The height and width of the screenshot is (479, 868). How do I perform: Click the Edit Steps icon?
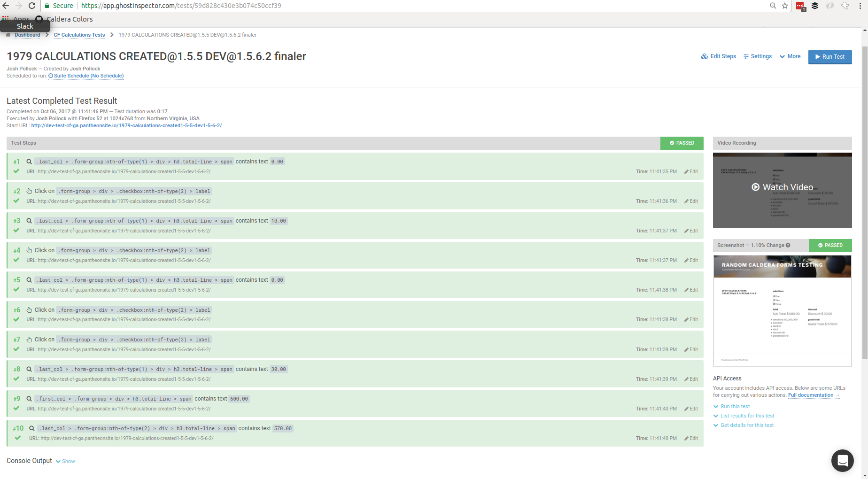click(x=705, y=56)
